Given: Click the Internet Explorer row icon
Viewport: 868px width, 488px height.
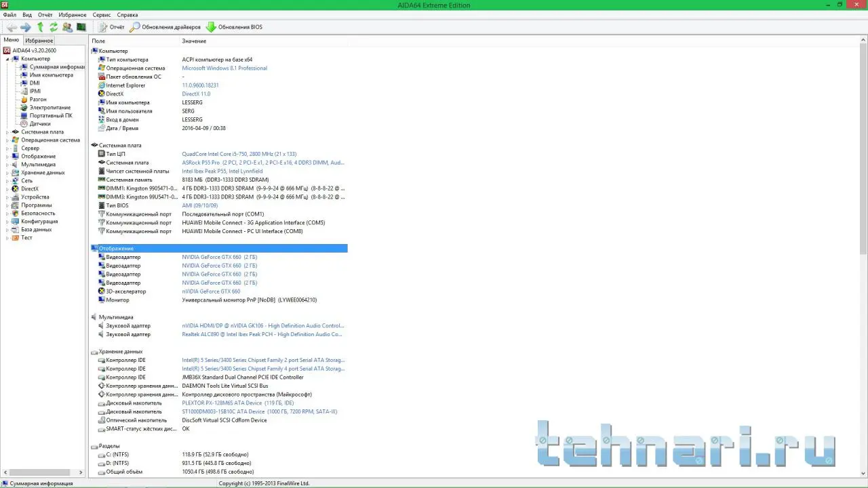Looking at the screenshot, I should click(101, 85).
